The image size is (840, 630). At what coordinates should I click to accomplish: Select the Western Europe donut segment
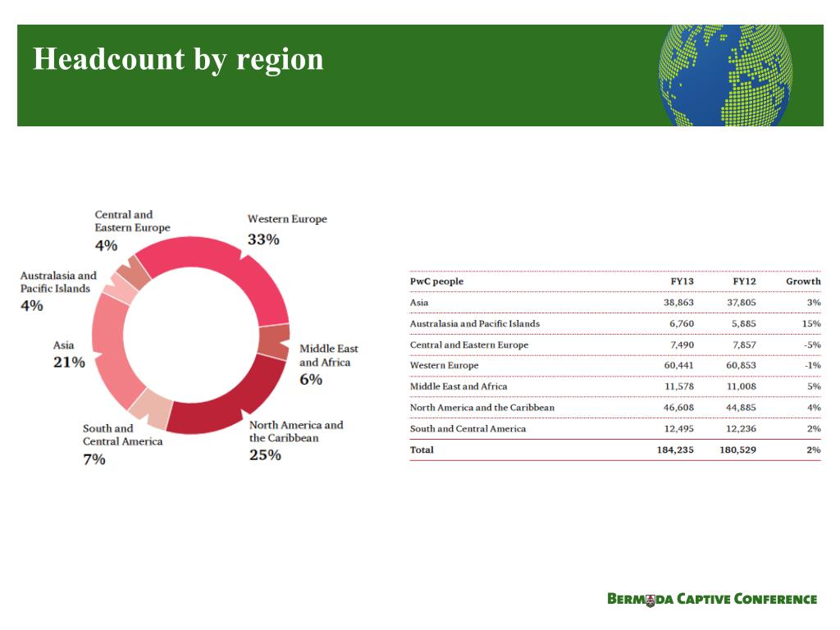tap(225, 264)
